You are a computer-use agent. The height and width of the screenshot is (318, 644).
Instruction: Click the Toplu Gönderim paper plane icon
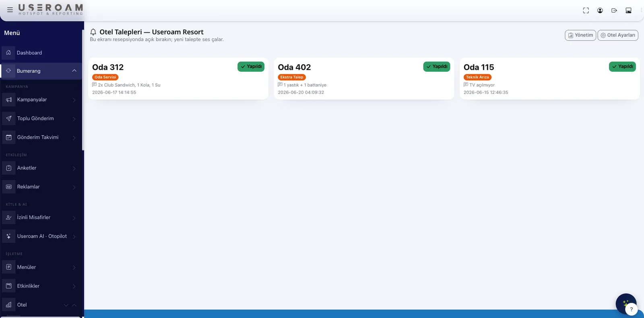pyautogui.click(x=9, y=118)
